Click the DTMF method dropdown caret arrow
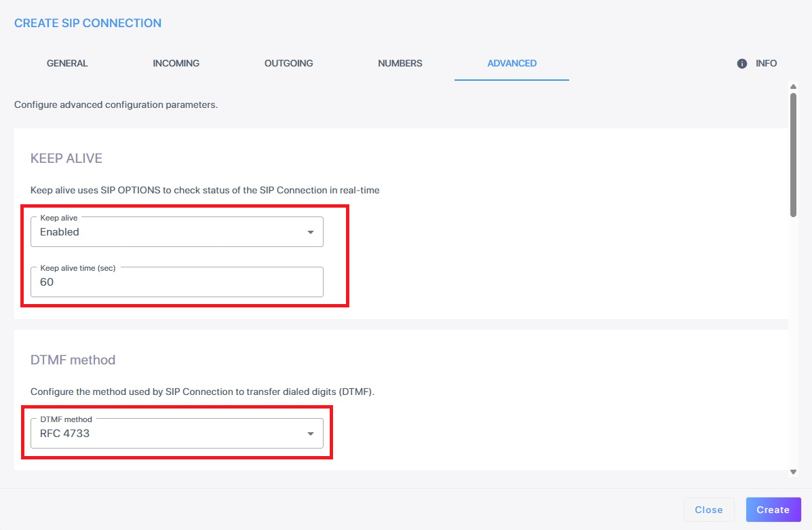The image size is (812, 530). 310,434
